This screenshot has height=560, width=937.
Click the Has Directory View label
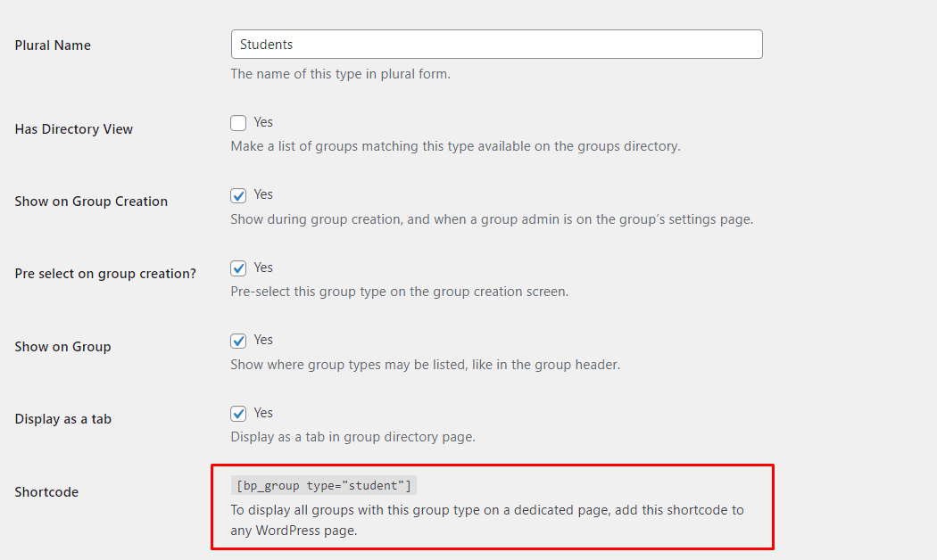point(74,129)
